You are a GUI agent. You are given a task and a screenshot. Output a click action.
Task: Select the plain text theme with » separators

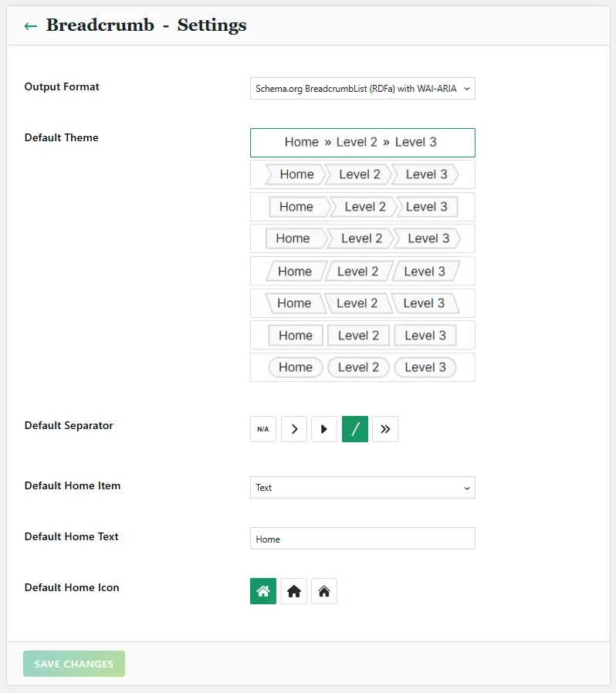pyautogui.click(x=362, y=142)
